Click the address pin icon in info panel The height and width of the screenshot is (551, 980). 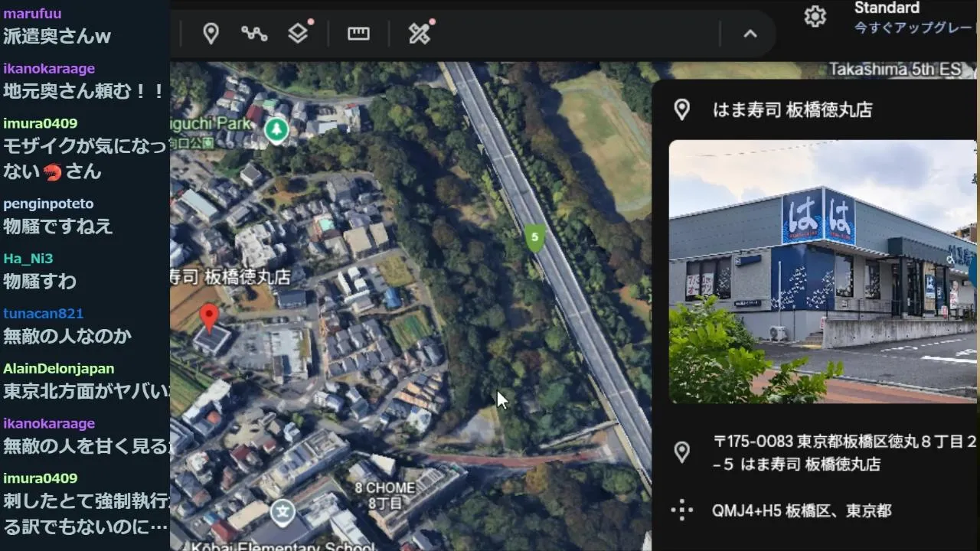[681, 452]
